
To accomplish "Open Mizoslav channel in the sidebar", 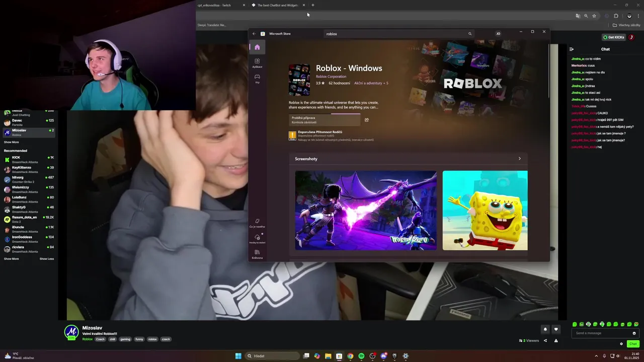I will tap(29, 132).
